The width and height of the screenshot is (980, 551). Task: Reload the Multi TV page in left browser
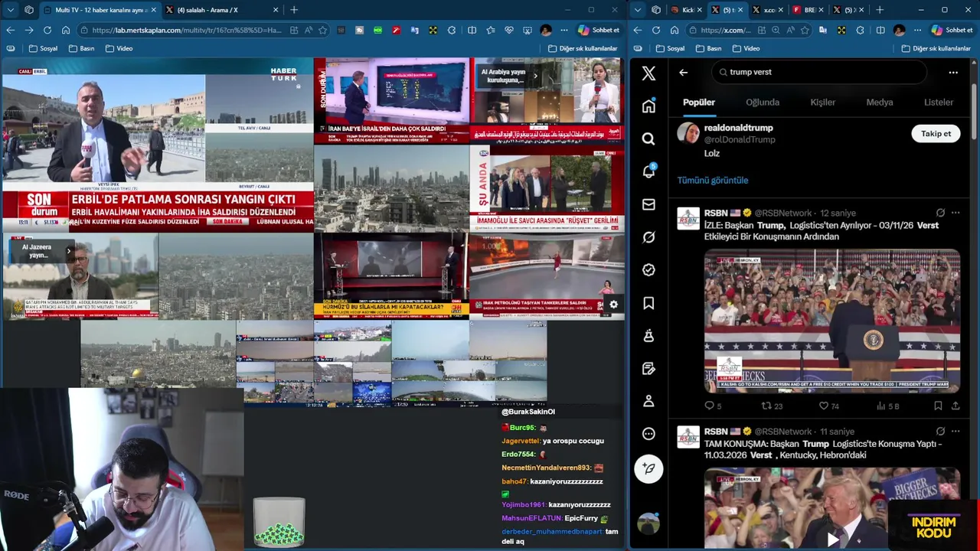click(x=47, y=30)
